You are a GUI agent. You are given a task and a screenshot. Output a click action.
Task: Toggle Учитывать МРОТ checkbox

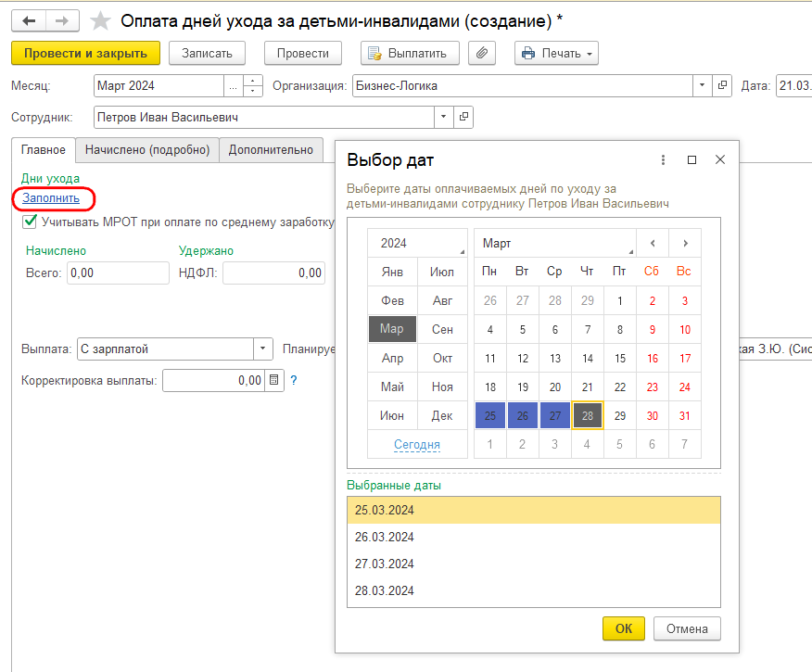(30, 222)
